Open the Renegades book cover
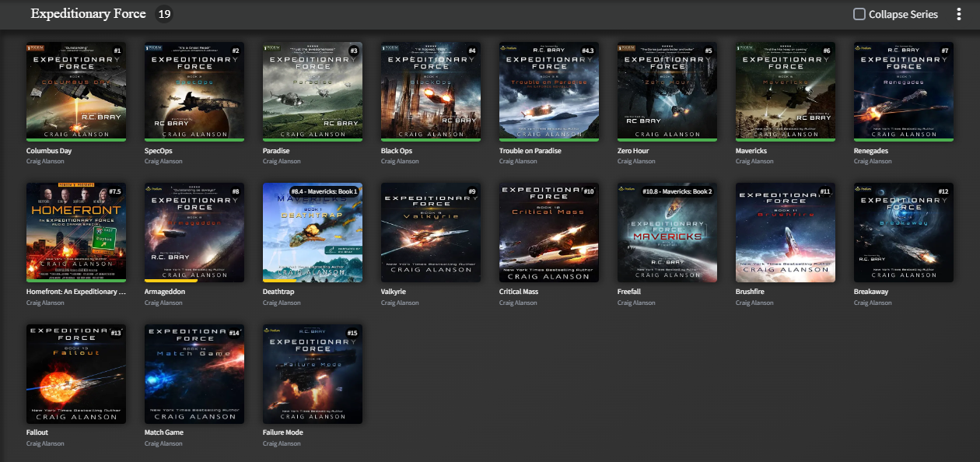 click(904, 92)
